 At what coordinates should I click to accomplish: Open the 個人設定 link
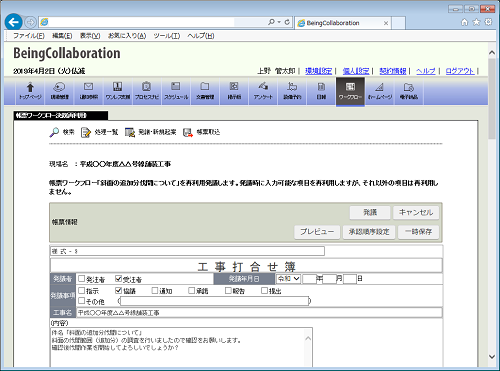pyautogui.click(x=356, y=71)
